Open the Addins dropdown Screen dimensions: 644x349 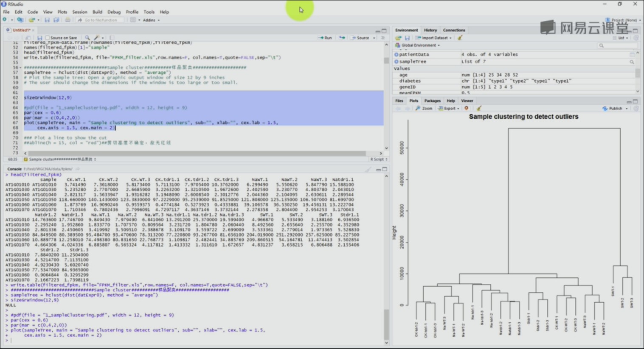151,20
